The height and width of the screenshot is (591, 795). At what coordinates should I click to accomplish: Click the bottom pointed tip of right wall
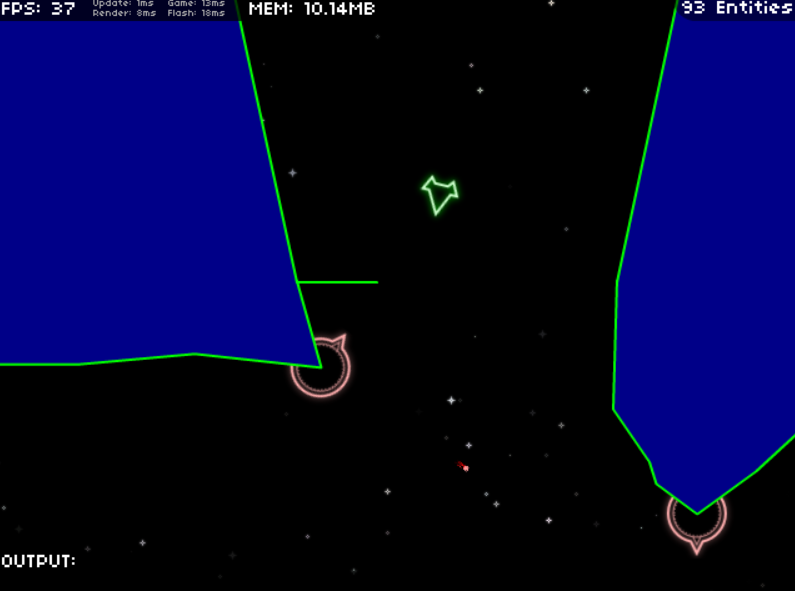pyautogui.click(x=697, y=513)
